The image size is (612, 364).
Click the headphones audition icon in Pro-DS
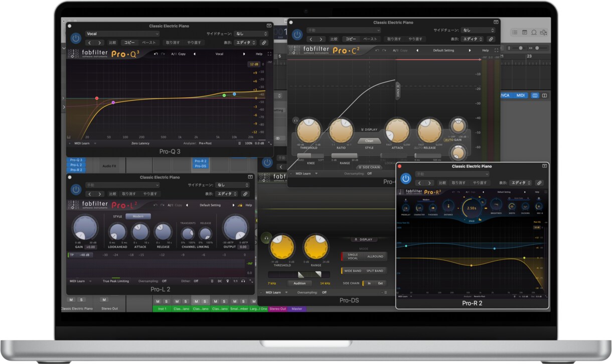(x=266, y=238)
